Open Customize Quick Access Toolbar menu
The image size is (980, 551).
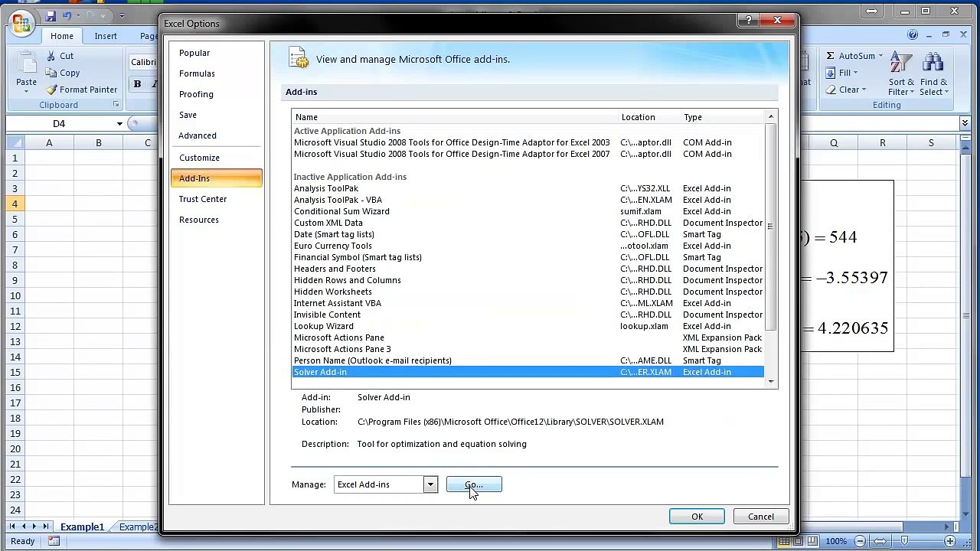(x=122, y=15)
